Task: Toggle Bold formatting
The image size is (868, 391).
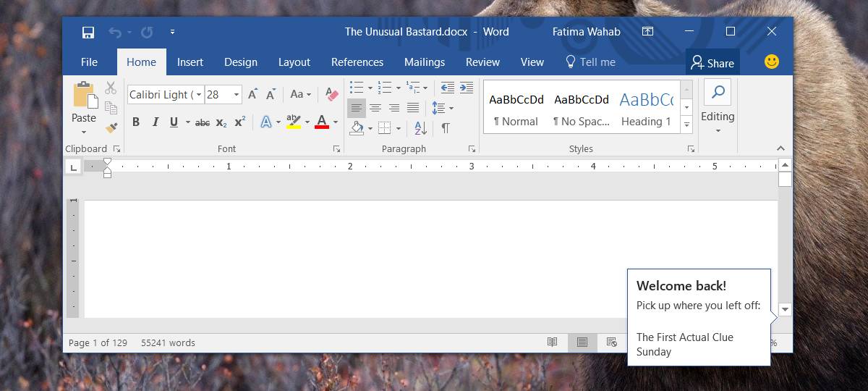Action: point(136,122)
